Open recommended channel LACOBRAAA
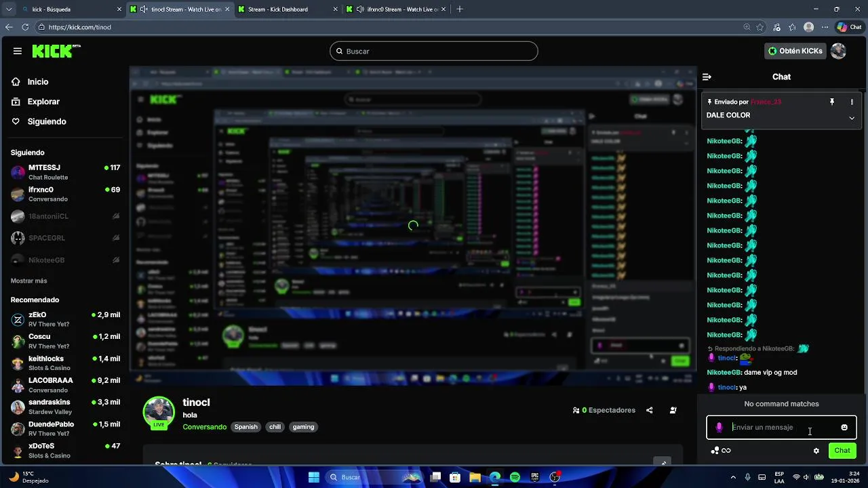Image resolution: width=868 pixels, height=488 pixels. 65,385
